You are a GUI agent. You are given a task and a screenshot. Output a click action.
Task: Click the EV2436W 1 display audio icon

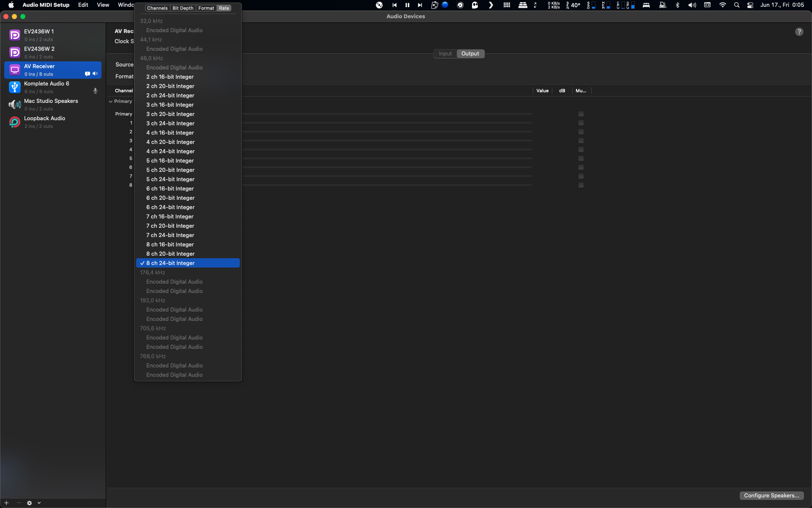(15, 35)
